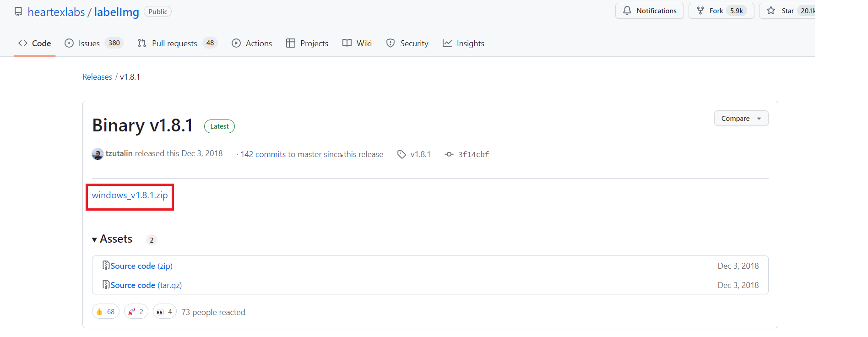Click the pull request branch icon
868x337 pixels.
(142, 43)
